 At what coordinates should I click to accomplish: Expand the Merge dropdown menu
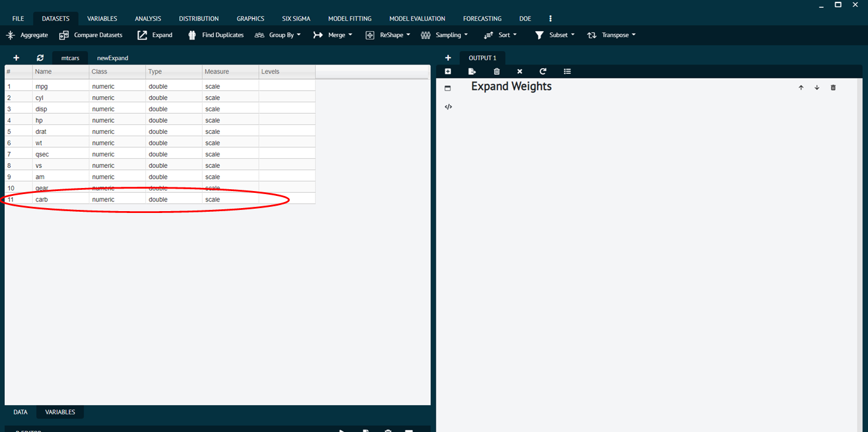332,35
